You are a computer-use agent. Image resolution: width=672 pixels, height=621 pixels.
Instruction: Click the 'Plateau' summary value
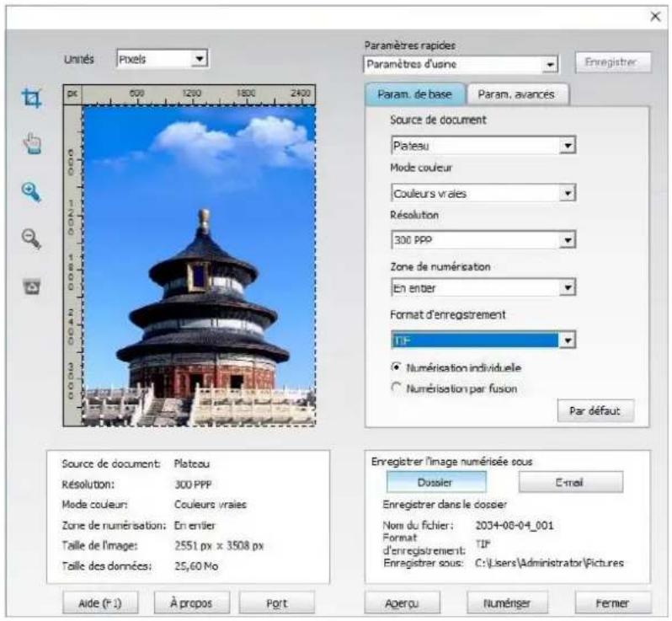click(x=191, y=464)
